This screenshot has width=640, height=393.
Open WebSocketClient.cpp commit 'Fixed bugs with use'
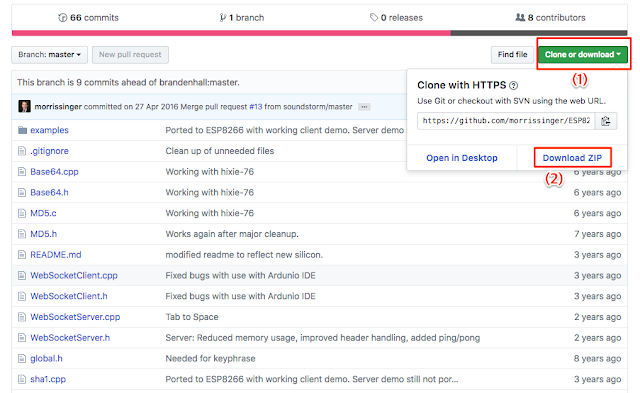(240, 275)
